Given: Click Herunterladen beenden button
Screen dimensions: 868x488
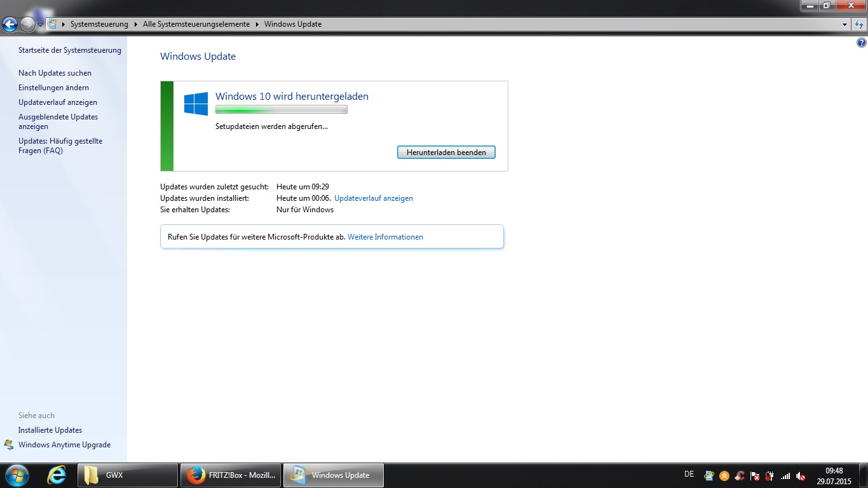Looking at the screenshot, I should 446,152.
